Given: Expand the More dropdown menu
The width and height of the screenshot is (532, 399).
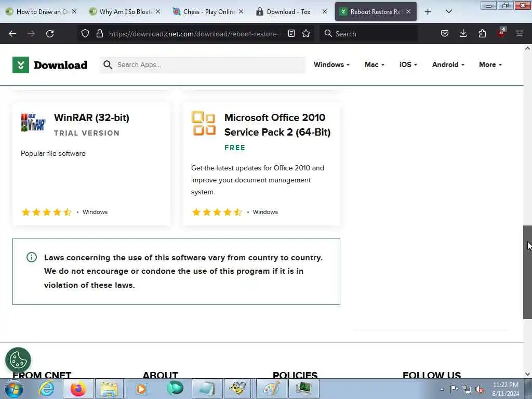Looking at the screenshot, I should (x=490, y=64).
